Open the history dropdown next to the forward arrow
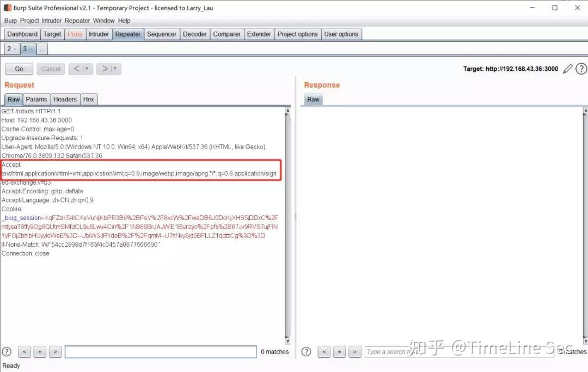This screenshot has width=588, height=372. point(116,69)
